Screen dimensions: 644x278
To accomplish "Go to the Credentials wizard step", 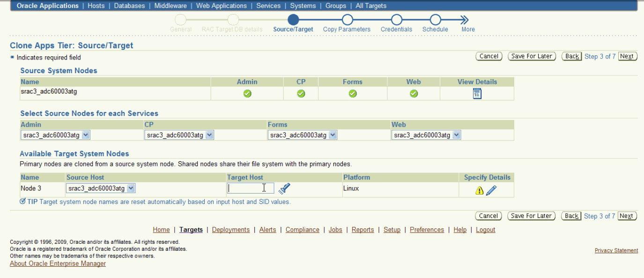I will [397, 20].
